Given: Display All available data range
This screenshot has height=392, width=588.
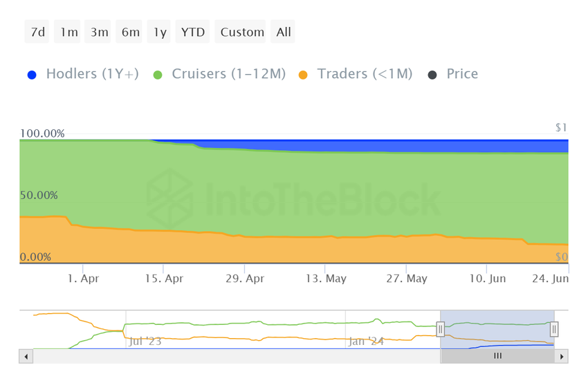Looking at the screenshot, I should tap(284, 32).
